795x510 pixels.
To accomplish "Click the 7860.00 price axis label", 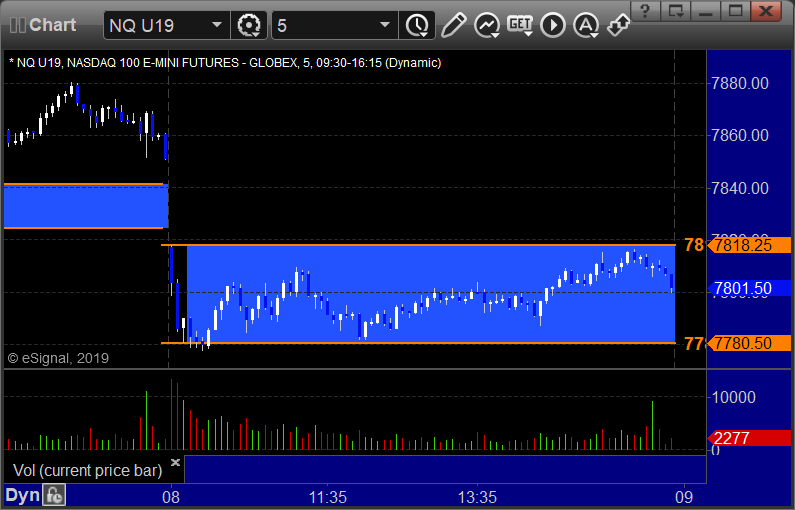I will [x=740, y=135].
